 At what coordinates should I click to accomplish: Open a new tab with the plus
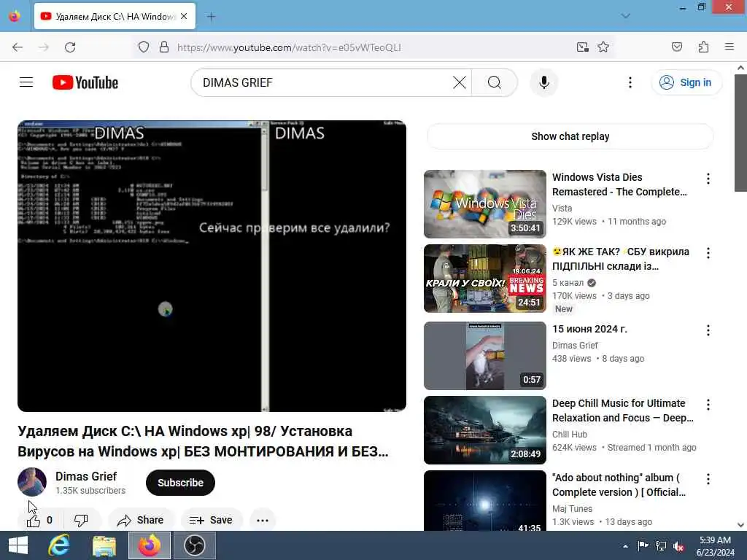coord(211,17)
